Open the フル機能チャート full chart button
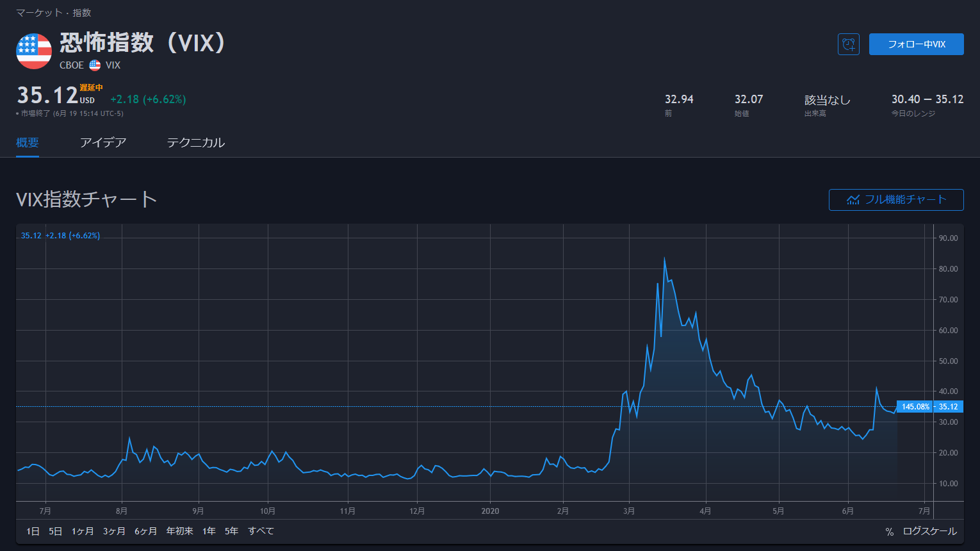 pos(895,200)
